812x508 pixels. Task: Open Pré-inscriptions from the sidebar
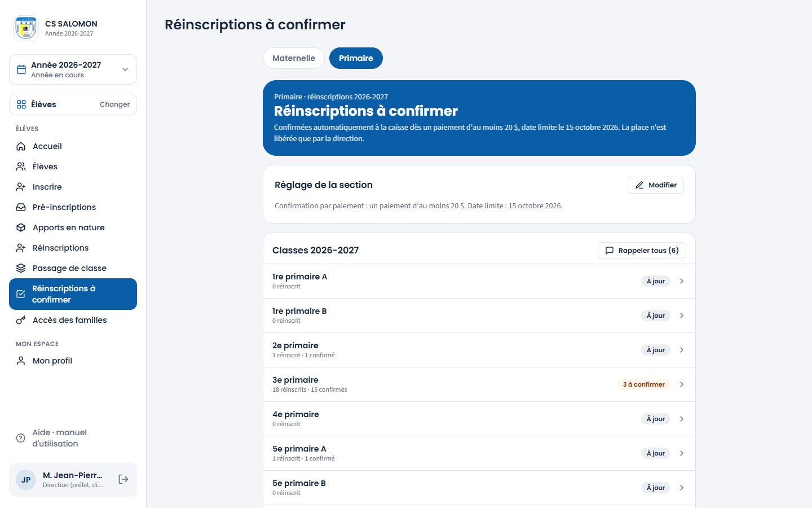(x=73, y=207)
